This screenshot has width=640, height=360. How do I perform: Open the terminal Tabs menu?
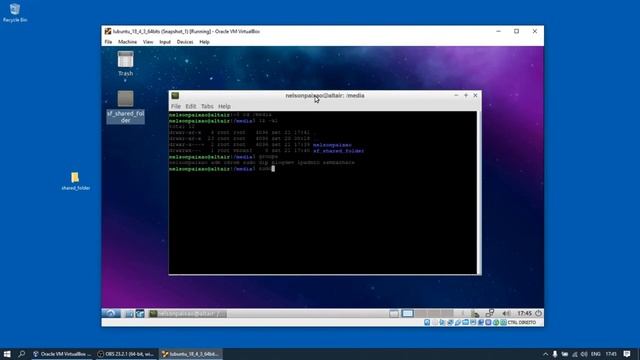(x=207, y=106)
